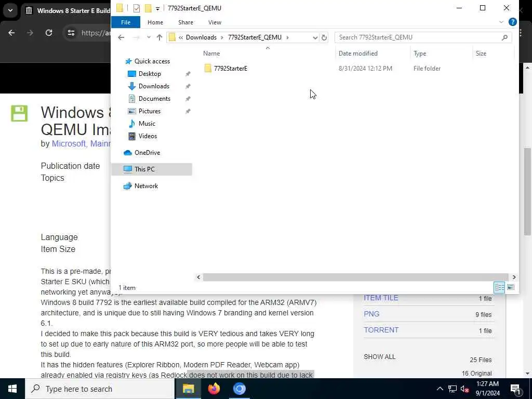Select OneDrive in the navigation pane

pos(147,153)
